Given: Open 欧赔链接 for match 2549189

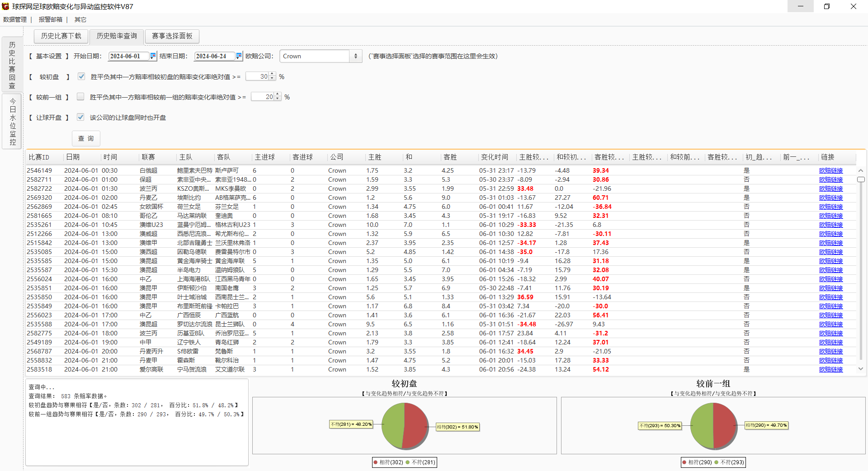Looking at the screenshot, I should coord(831,342).
